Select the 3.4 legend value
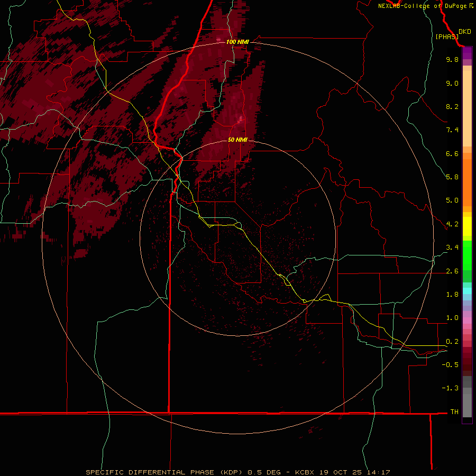 [x=452, y=248]
